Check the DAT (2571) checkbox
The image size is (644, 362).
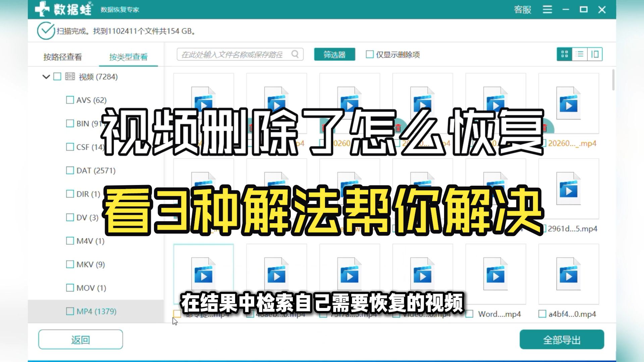coord(70,170)
